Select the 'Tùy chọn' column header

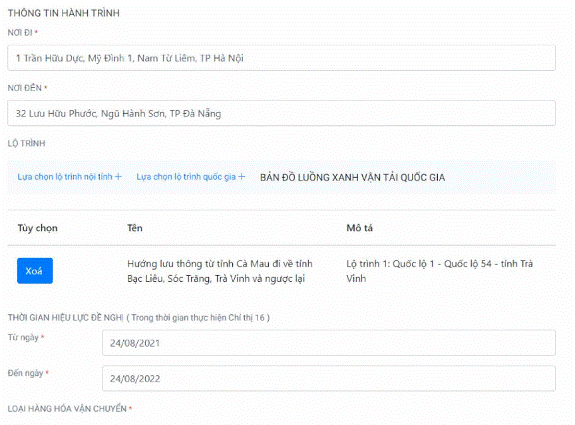point(37,228)
